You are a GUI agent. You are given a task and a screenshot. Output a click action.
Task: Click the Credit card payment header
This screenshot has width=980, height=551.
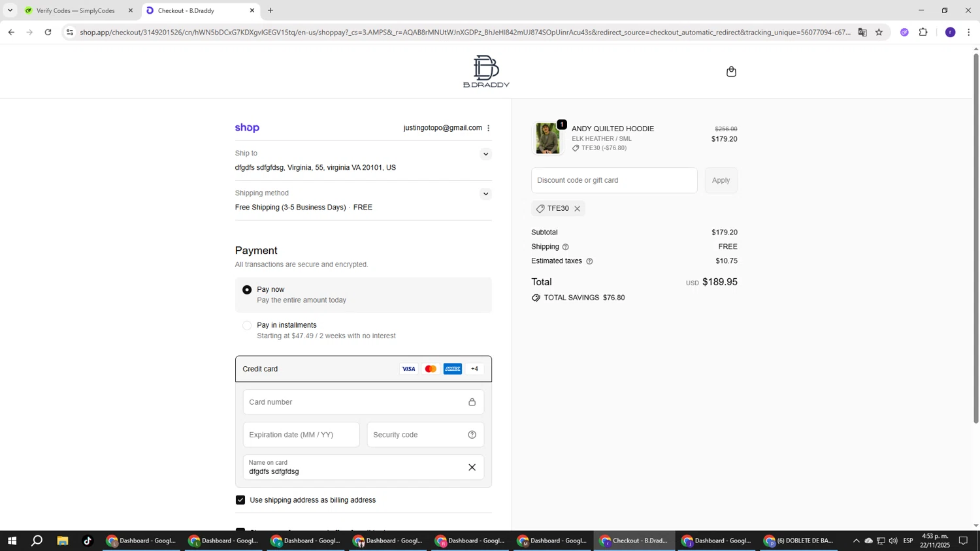pyautogui.click(x=363, y=369)
